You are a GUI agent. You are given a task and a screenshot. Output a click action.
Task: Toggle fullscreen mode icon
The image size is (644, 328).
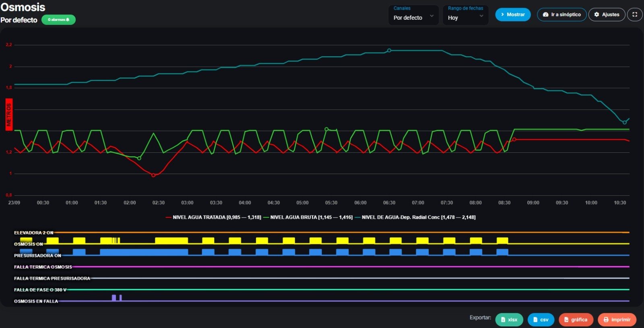tap(635, 14)
